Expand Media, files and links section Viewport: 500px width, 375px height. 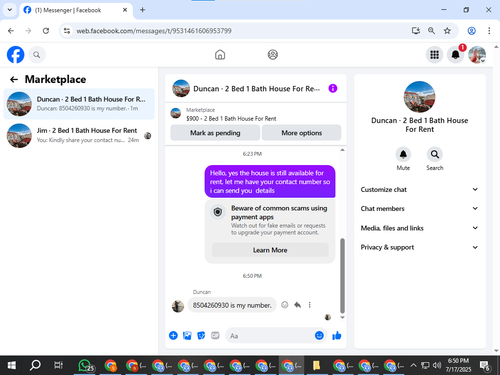(x=419, y=228)
